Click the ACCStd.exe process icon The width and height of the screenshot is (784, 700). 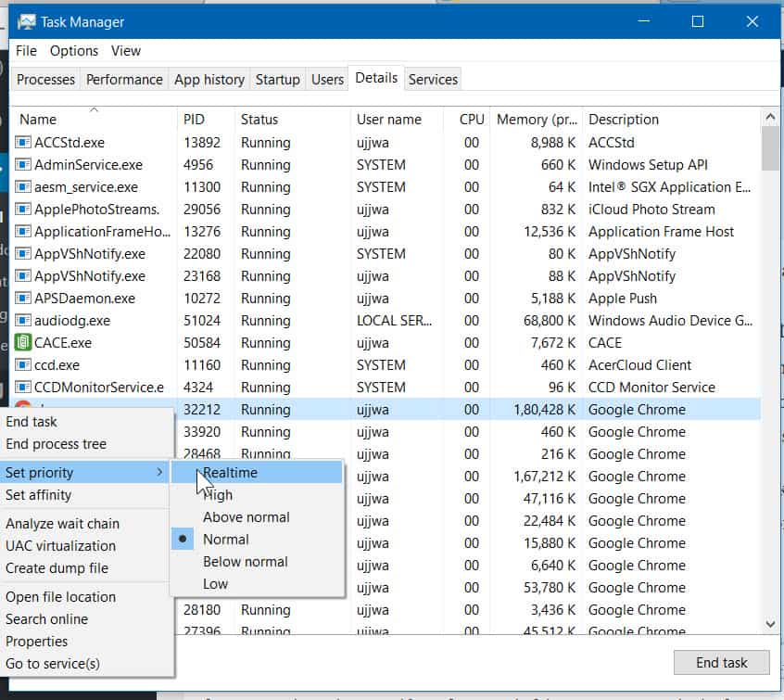point(22,143)
